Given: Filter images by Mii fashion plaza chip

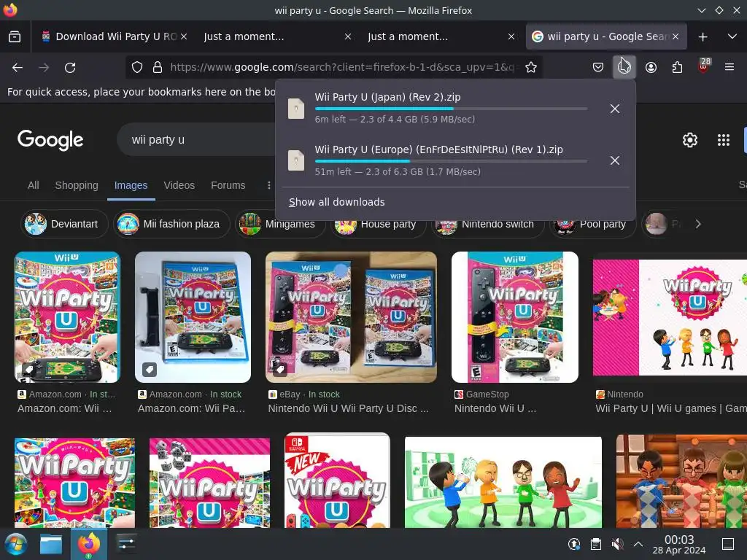Looking at the screenshot, I should pos(171,224).
